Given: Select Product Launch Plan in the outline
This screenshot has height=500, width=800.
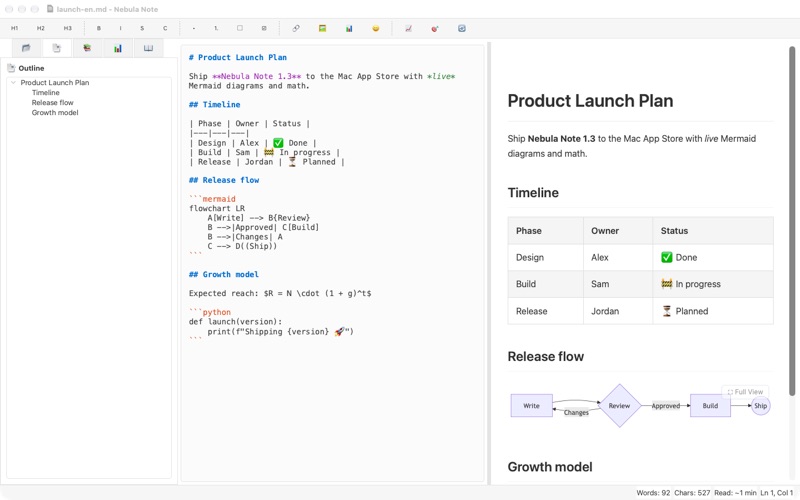Looking at the screenshot, I should 55,82.
